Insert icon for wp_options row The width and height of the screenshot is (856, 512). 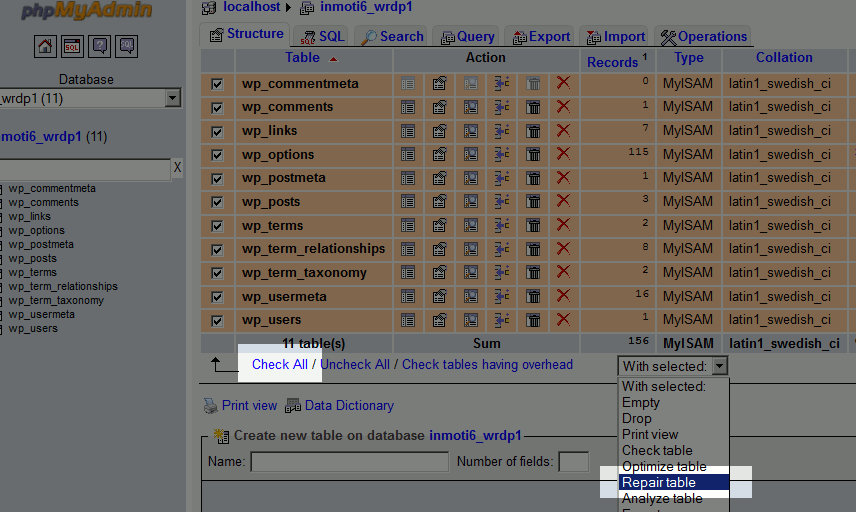click(502, 154)
